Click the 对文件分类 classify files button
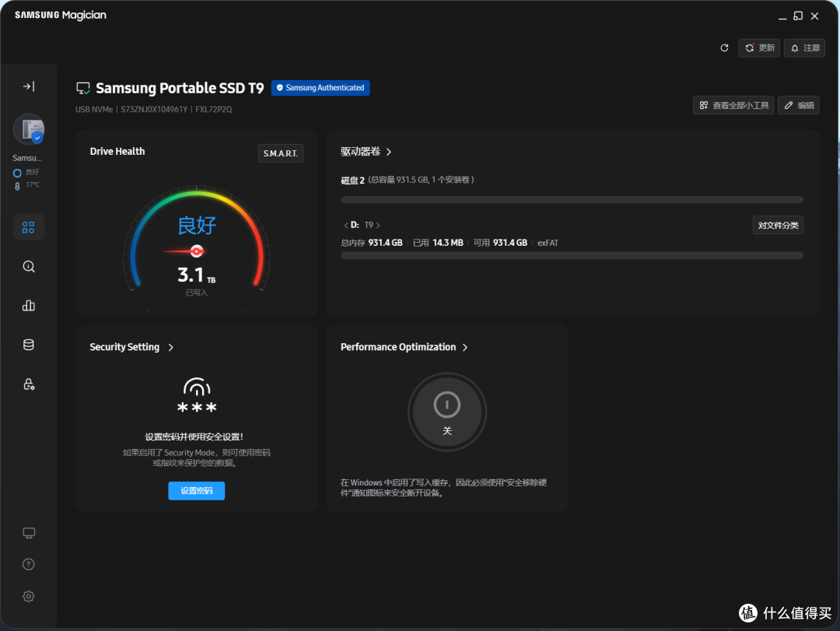Image resolution: width=840 pixels, height=631 pixels. tap(778, 225)
